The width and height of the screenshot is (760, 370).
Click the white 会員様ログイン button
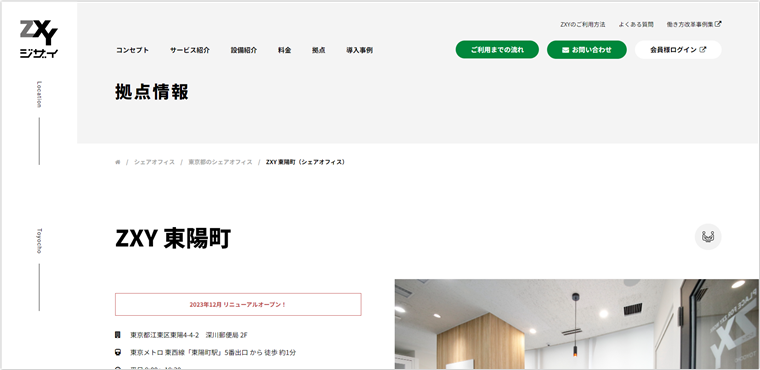click(x=678, y=49)
